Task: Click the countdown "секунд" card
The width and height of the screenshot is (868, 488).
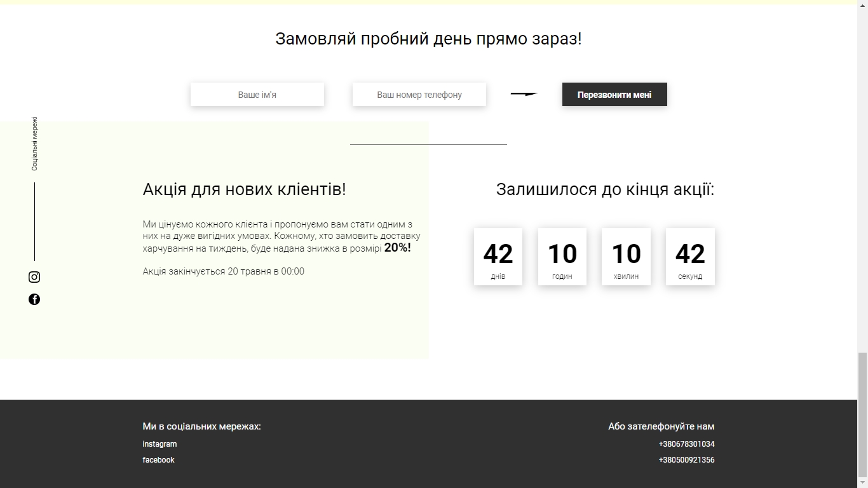Action: [690, 257]
